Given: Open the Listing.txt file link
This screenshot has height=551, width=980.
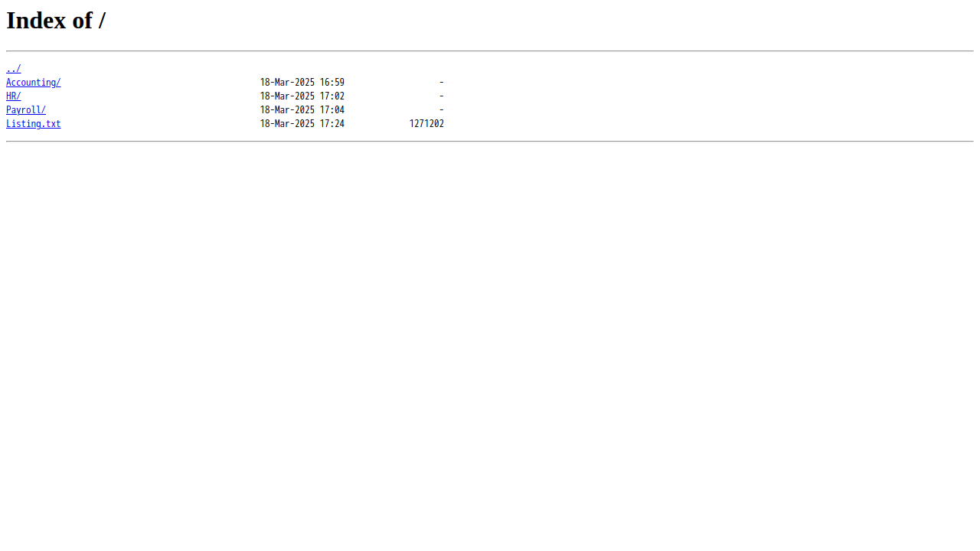Looking at the screenshot, I should click(33, 124).
